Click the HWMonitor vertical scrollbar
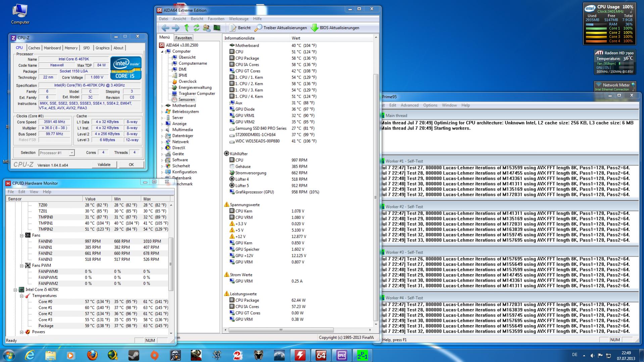The height and width of the screenshot is (362, 644). point(171,263)
